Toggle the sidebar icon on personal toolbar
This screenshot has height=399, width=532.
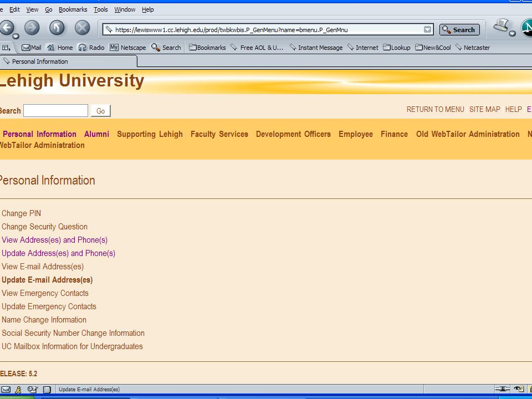pos(6,48)
